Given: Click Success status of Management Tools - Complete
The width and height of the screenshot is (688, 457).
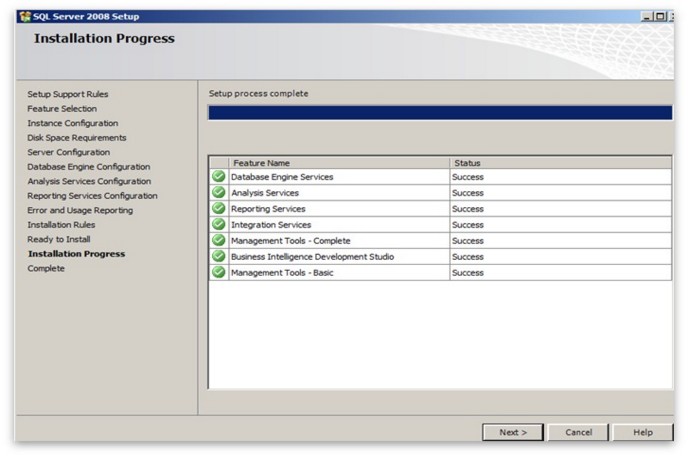Looking at the screenshot, I should click(x=468, y=241).
